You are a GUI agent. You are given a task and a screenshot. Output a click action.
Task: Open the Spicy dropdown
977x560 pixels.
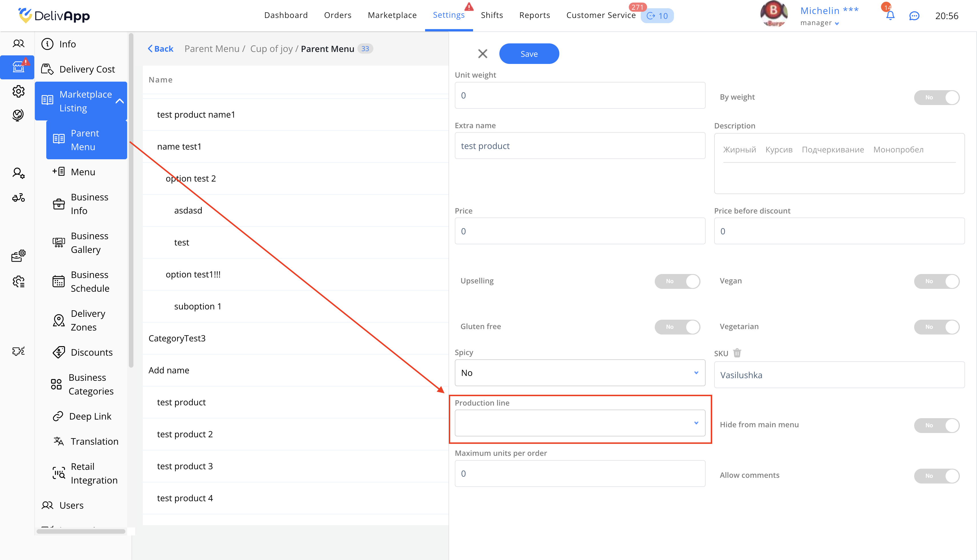tap(580, 373)
